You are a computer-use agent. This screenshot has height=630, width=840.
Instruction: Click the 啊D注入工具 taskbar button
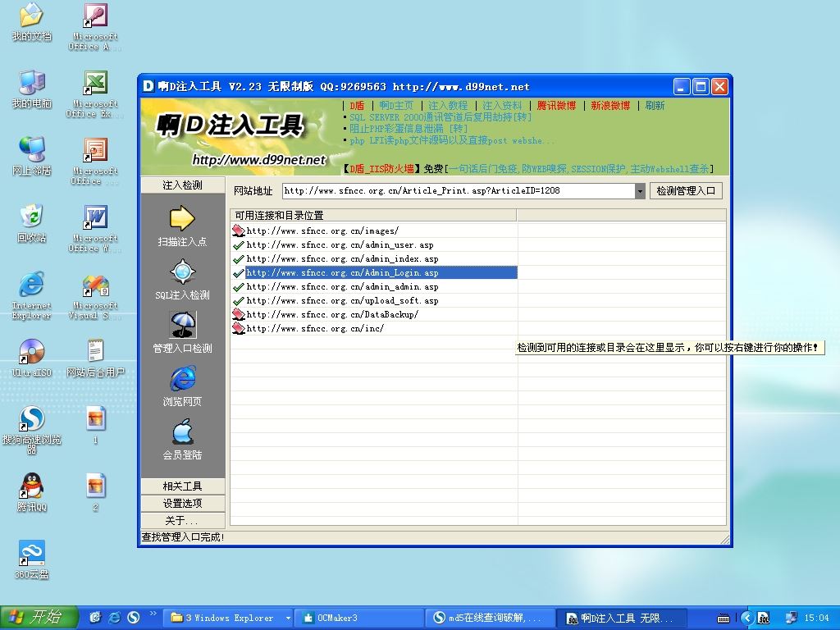622,618
